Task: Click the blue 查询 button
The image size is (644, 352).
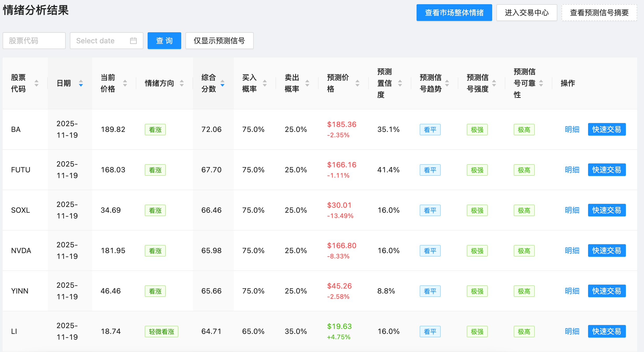Action: pos(164,41)
